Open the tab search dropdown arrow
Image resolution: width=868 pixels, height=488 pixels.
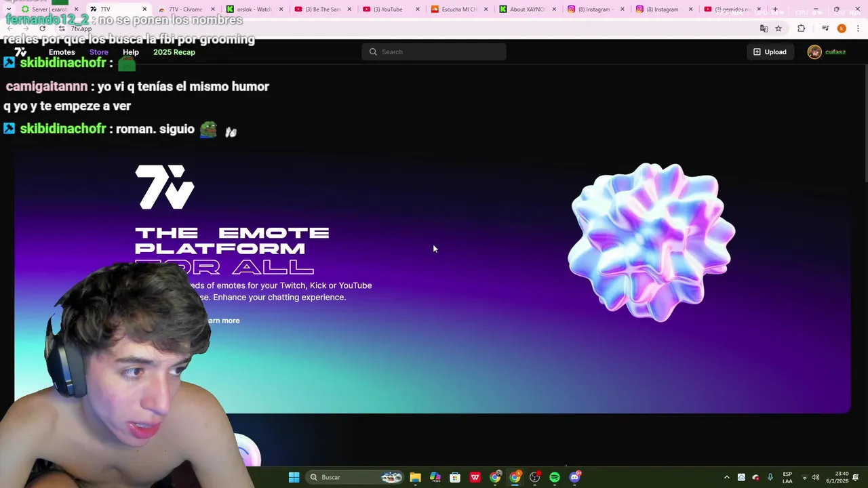pyautogui.click(x=8, y=9)
